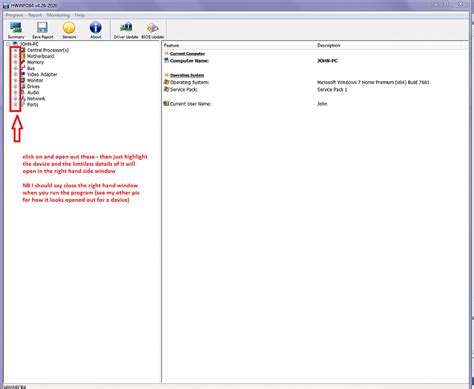Launch BIOS Update from the toolbar
Image resolution: width=474 pixels, height=389 pixels.
[x=152, y=30]
